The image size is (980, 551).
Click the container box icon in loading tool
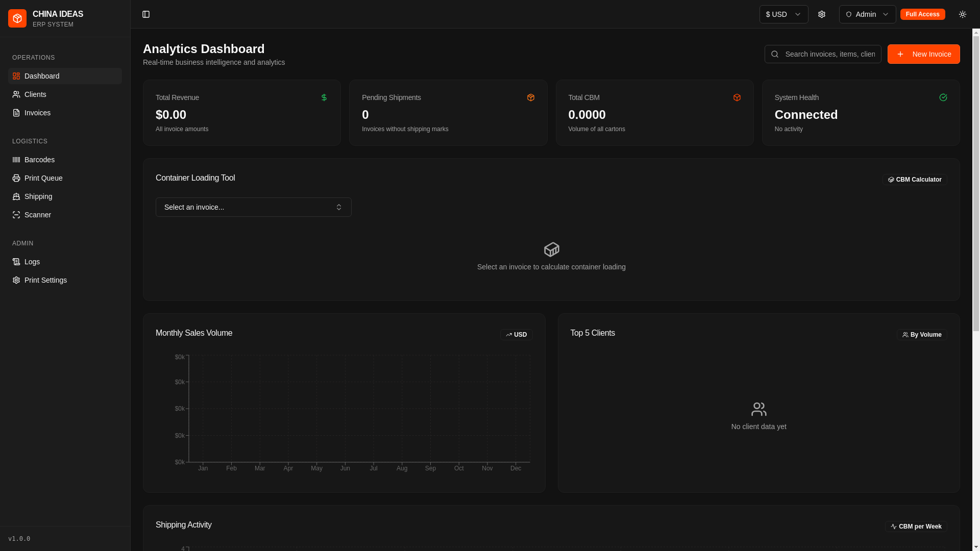552,249
